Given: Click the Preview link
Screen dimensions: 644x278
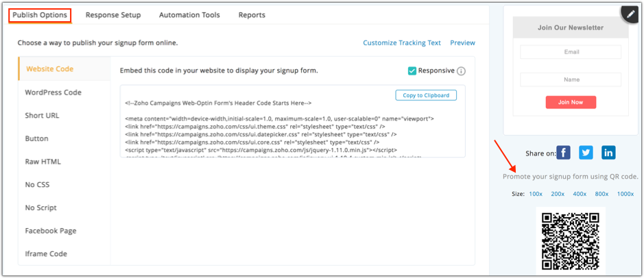Looking at the screenshot, I should [462, 42].
